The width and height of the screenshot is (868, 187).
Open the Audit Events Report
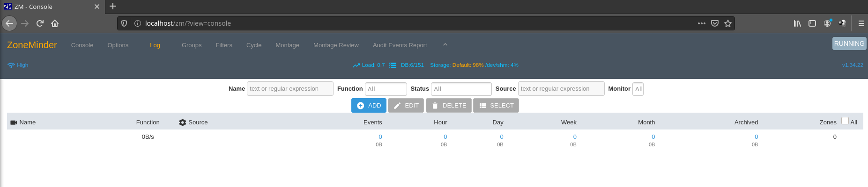(x=400, y=45)
